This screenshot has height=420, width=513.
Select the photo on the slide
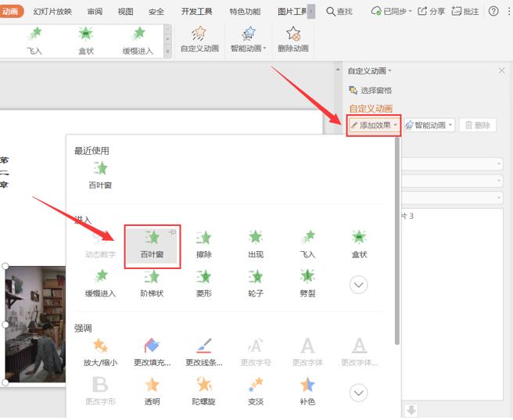point(35,324)
